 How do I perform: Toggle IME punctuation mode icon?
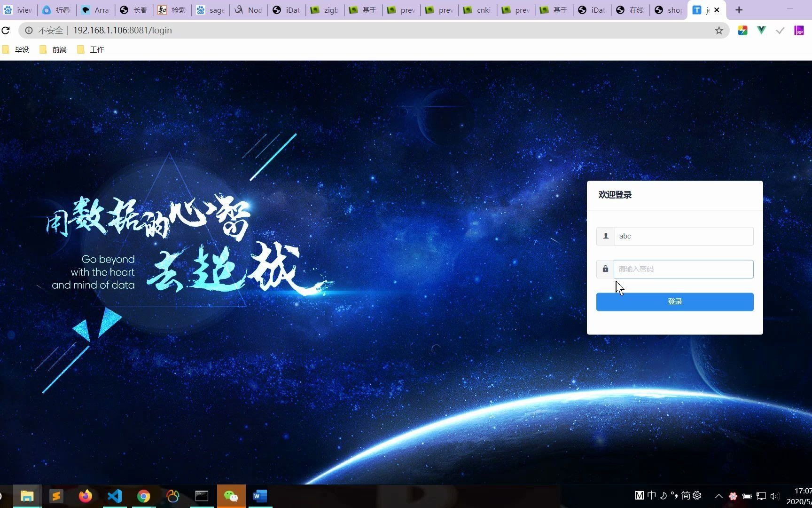pyautogui.click(x=674, y=495)
